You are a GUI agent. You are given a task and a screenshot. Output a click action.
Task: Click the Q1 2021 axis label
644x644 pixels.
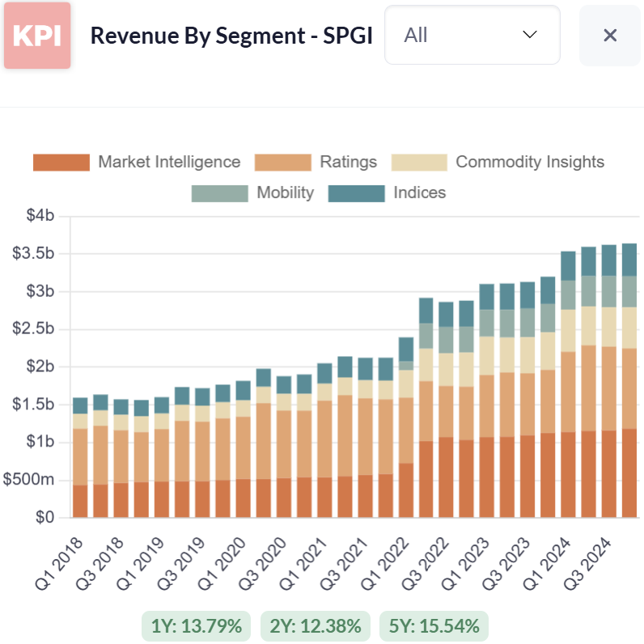click(x=303, y=563)
